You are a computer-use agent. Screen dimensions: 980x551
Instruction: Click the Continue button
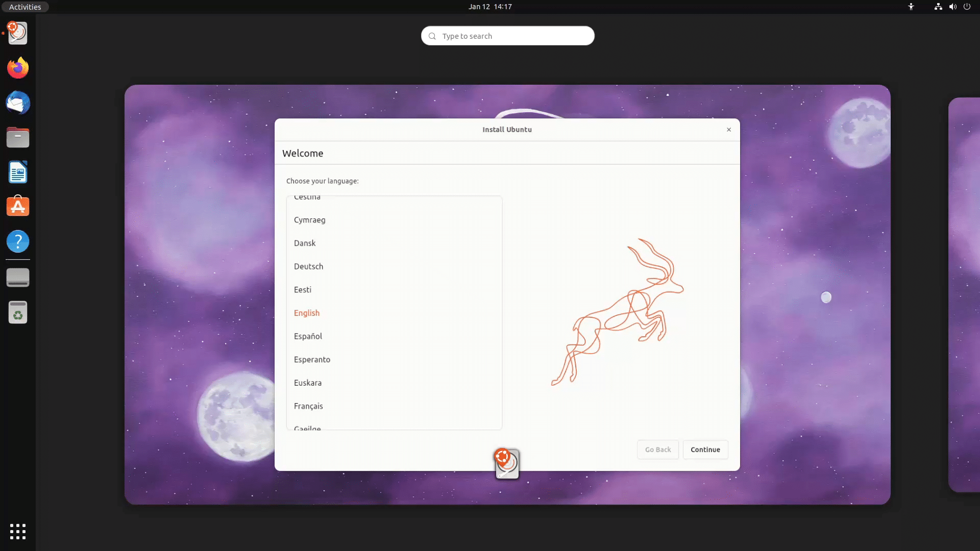[x=705, y=449]
